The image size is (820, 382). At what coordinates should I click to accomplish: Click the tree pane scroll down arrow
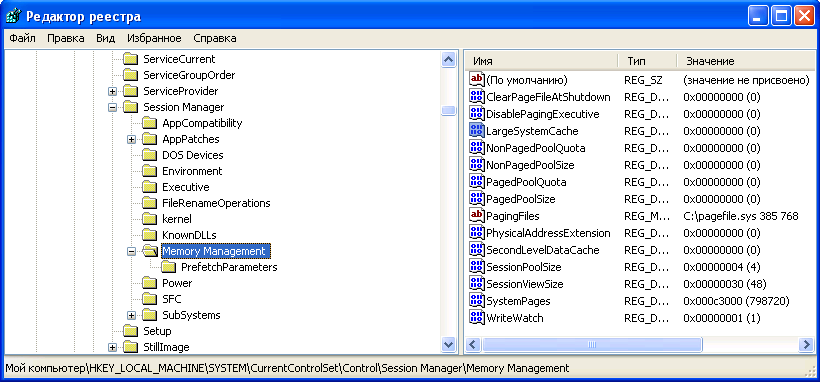click(x=449, y=344)
